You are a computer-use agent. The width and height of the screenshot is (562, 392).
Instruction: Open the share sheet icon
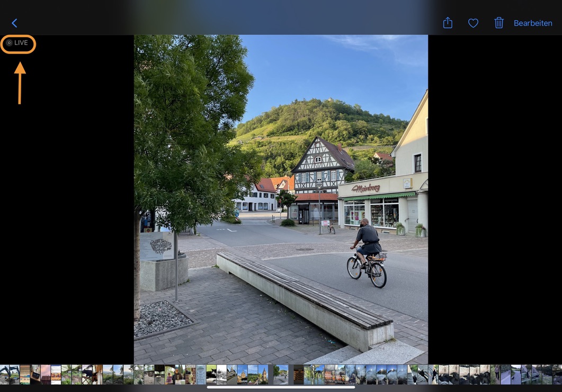coord(448,23)
